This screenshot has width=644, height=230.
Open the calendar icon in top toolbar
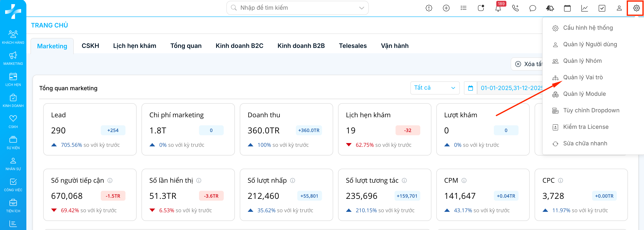tap(567, 8)
